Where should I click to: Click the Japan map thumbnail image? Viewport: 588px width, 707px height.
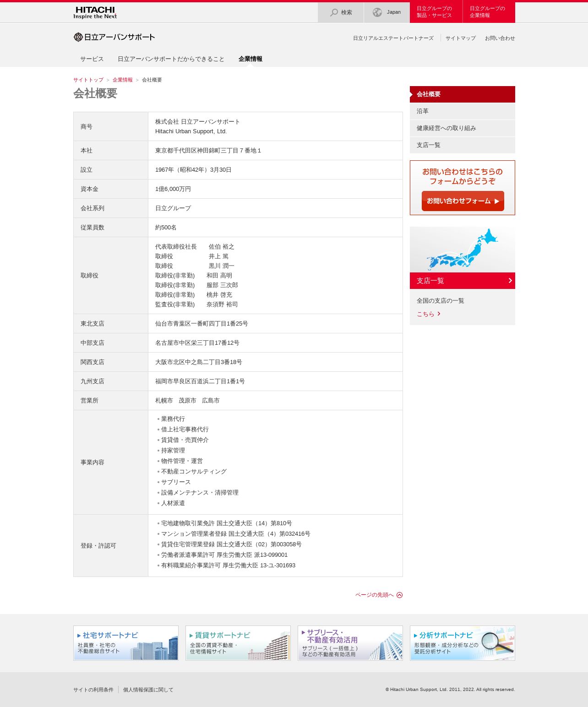click(x=463, y=250)
